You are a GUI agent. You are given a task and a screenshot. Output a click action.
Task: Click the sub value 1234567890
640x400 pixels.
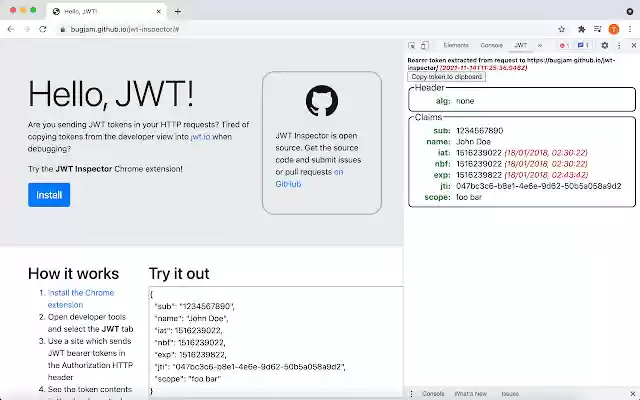480,131
